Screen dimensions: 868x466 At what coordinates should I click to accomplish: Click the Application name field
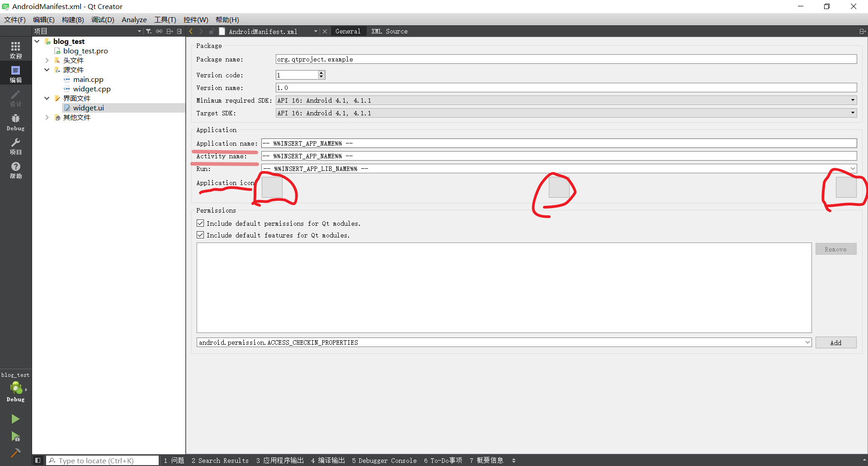pos(559,143)
